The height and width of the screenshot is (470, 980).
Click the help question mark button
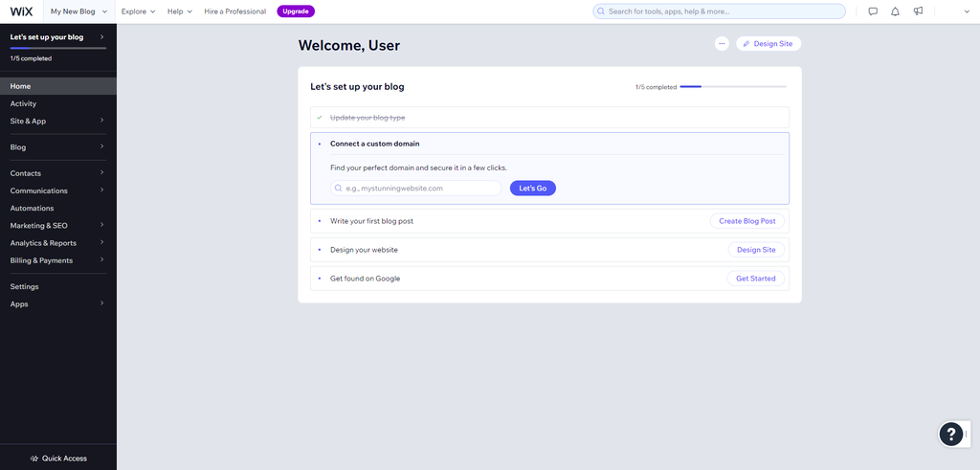click(950, 435)
